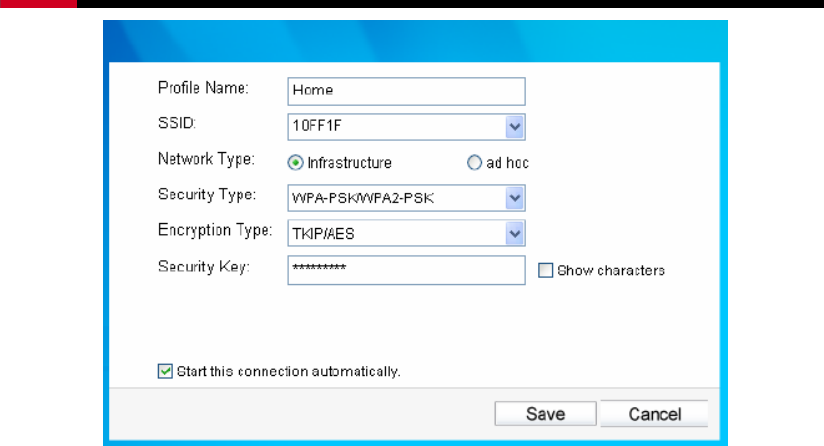Click the WPA-PSK/WPA2-PSK security value
This screenshot has height=446, width=824.
tap(363, 198)
